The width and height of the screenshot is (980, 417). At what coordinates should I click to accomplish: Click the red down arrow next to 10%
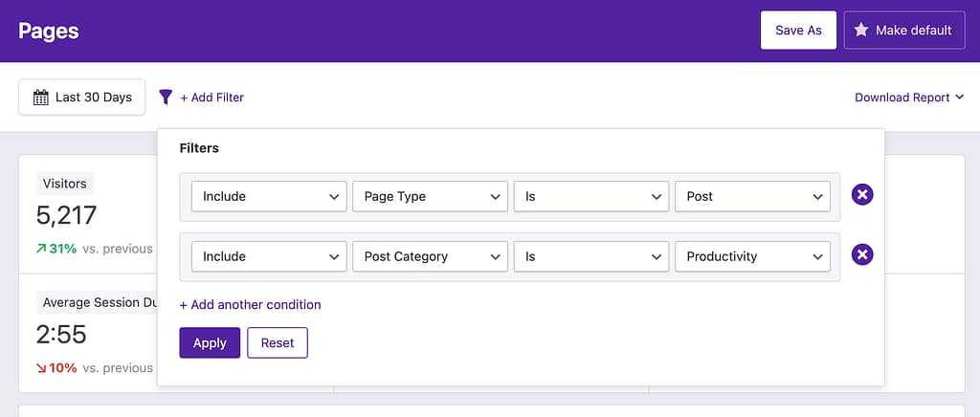click(41, 368)
